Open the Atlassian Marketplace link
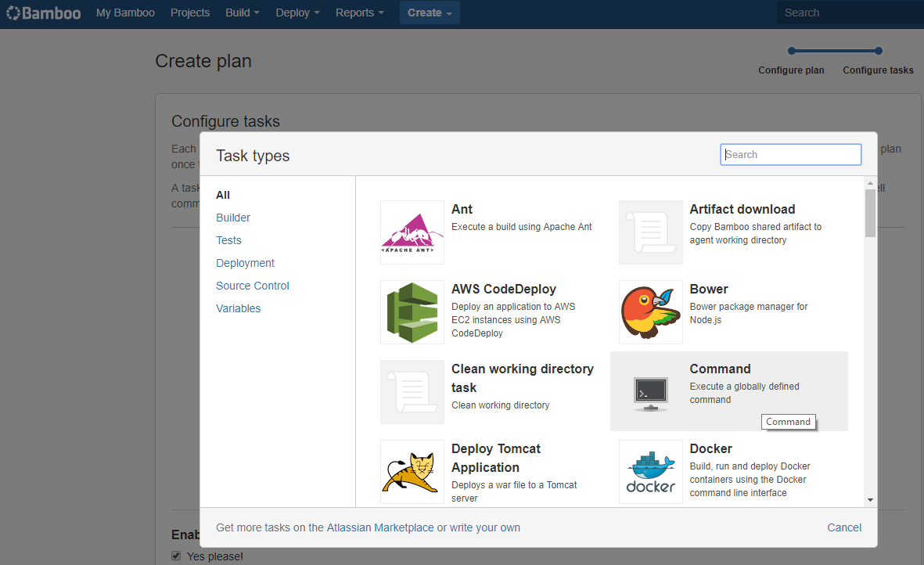Screen dimensions: 924x565 point(380,528)
